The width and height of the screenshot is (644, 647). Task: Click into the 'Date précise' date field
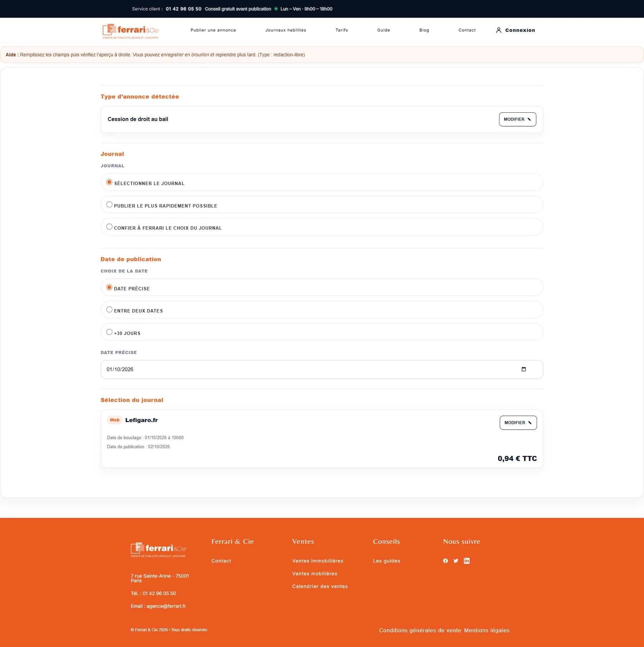click(322, 369)
